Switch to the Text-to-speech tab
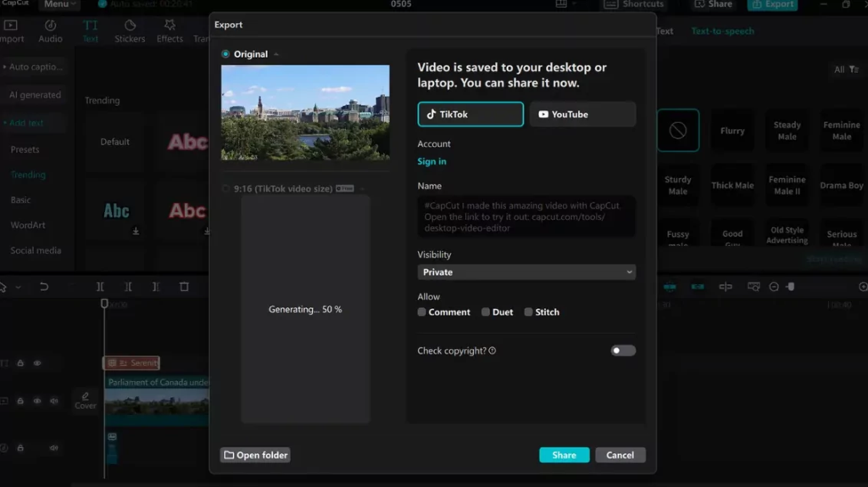This screenshot has height=487, width=868. (x=722, y=31)
